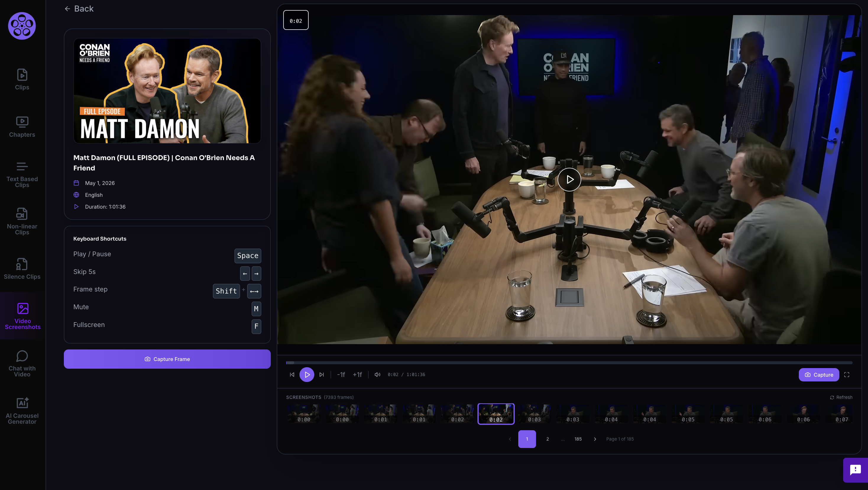Viewport: 868px width, 490px height.
Task: Click the purple film reel logo
Action: 22,26
